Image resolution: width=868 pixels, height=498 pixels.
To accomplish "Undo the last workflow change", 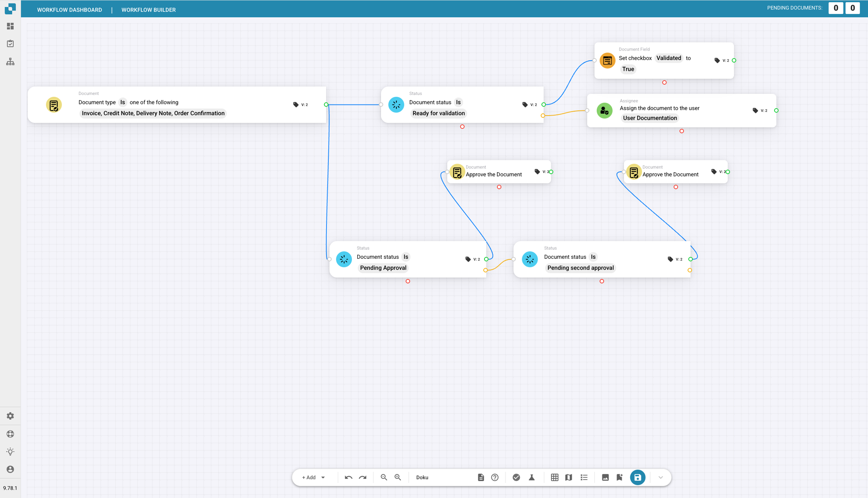I will tap(348, 477).
